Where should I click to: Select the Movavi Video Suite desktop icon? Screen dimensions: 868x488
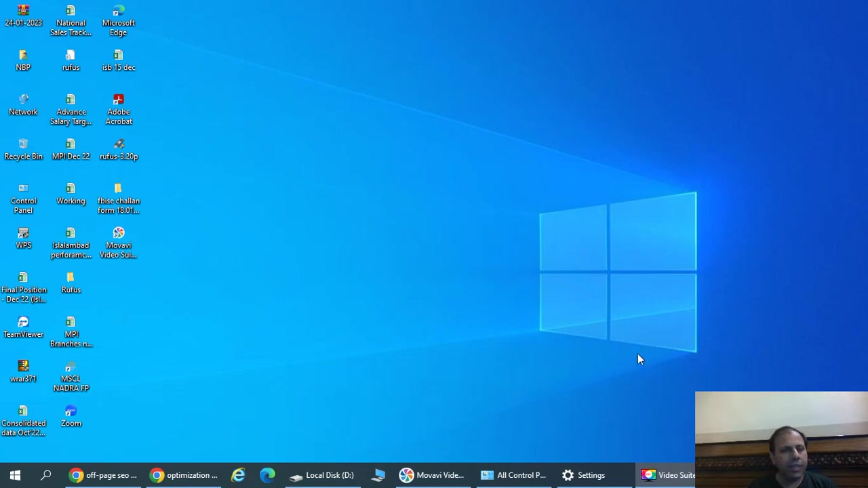point(119,243)
